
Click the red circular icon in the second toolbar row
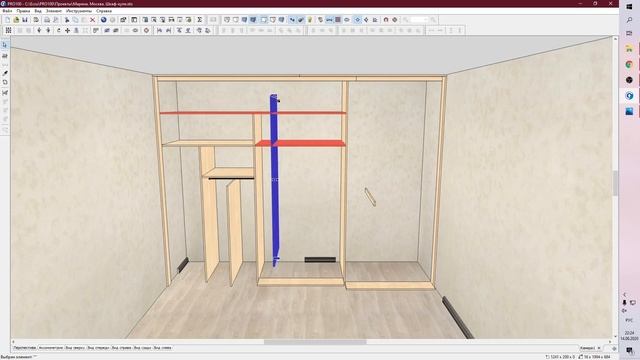[x=146, y=30]
